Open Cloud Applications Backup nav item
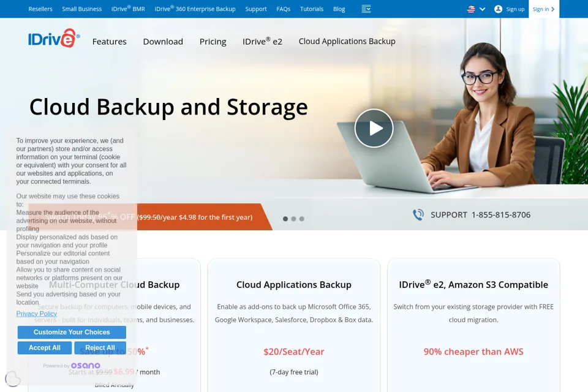Screen dimensions: 588x392 tap(347, 41)
